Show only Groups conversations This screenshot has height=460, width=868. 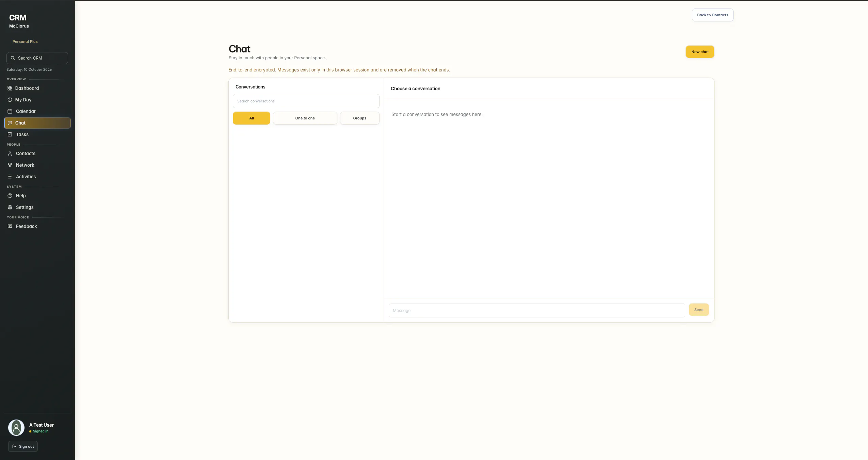tap(359, 118)
